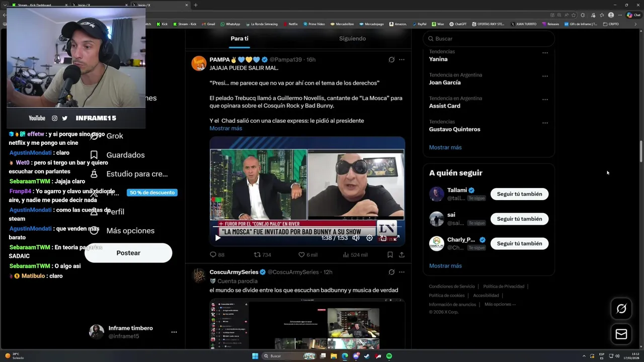This screenshot has width=644, height=362.
Task: Click Grok icon on PAMPA's post
Action: (391, 59)
